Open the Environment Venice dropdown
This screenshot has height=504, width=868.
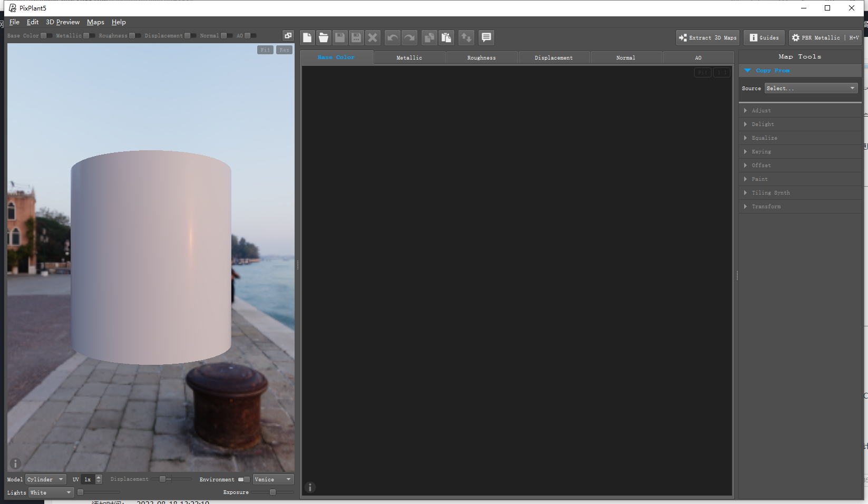[x=273, y=479]
